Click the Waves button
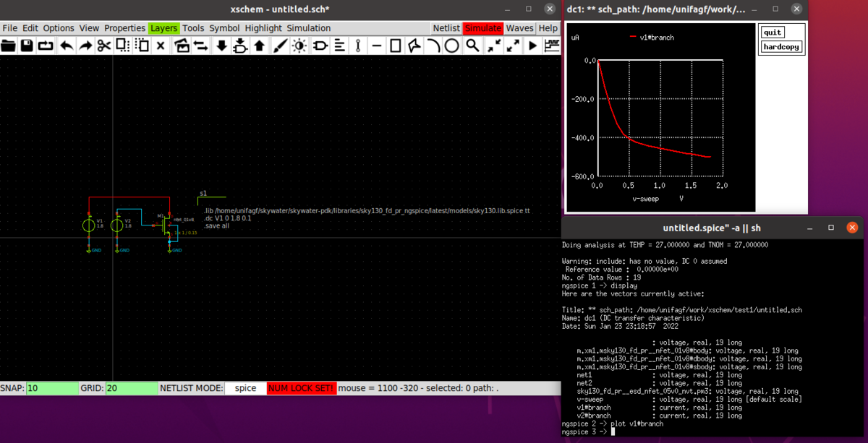Image resolution: width=868 pixels, height=443 pixels. coord(519,28)
